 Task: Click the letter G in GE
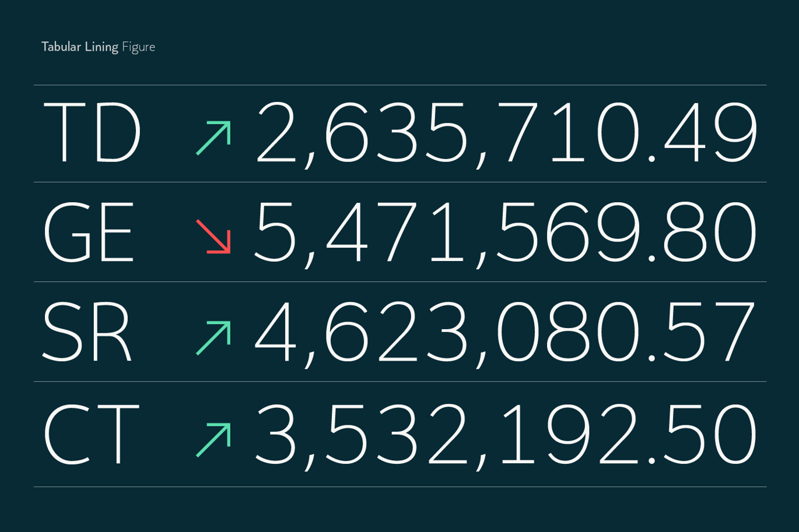tap(66, 233)
